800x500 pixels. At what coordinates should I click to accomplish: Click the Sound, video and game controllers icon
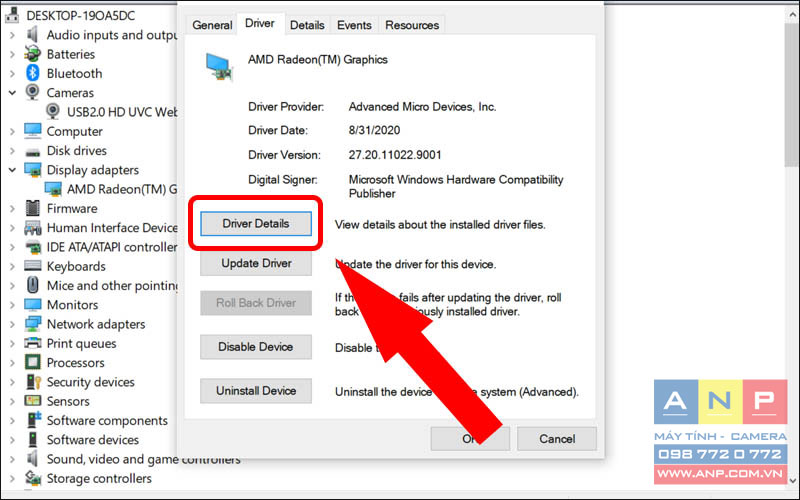pyautogui.click(x=33, y=459)
